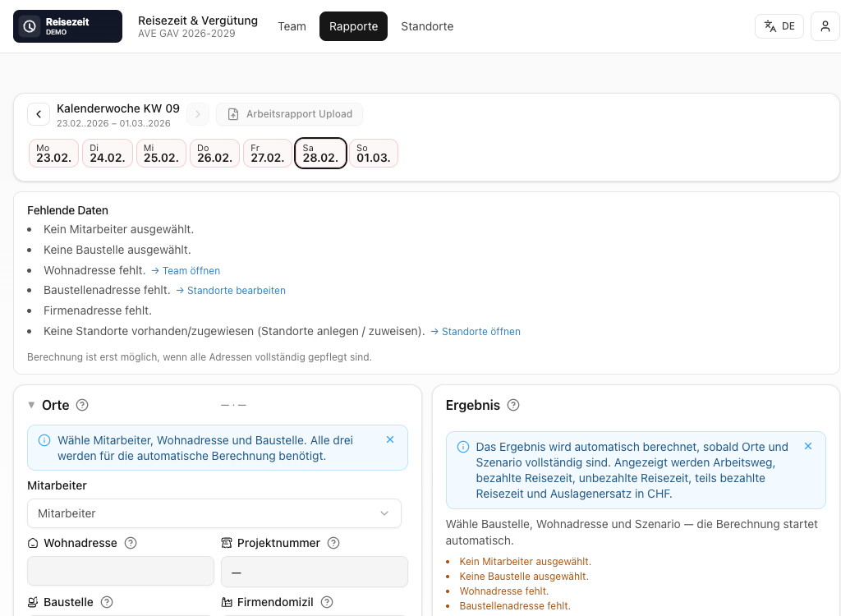
Task: Open the user profile icon
Action: tap(825, 26)
